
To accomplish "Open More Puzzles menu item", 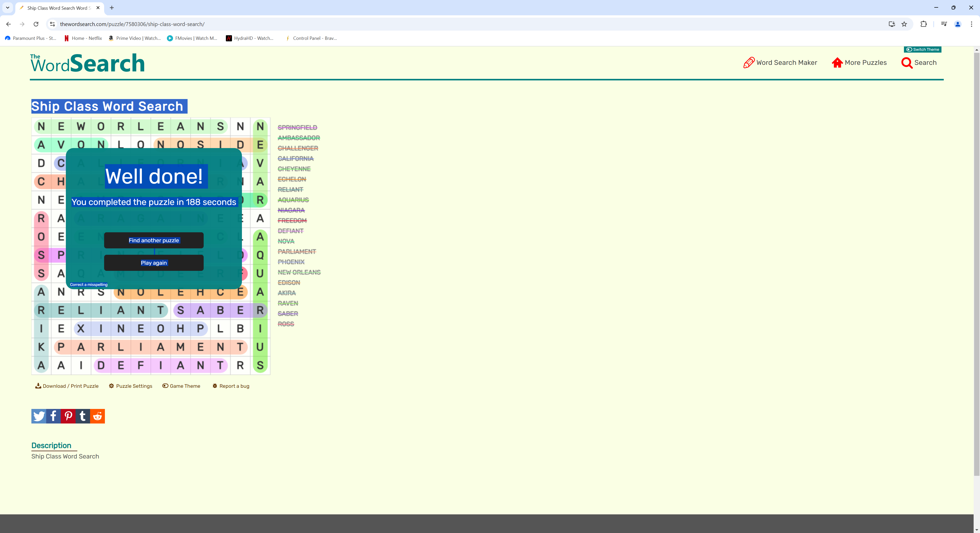I will coord(859,63).
